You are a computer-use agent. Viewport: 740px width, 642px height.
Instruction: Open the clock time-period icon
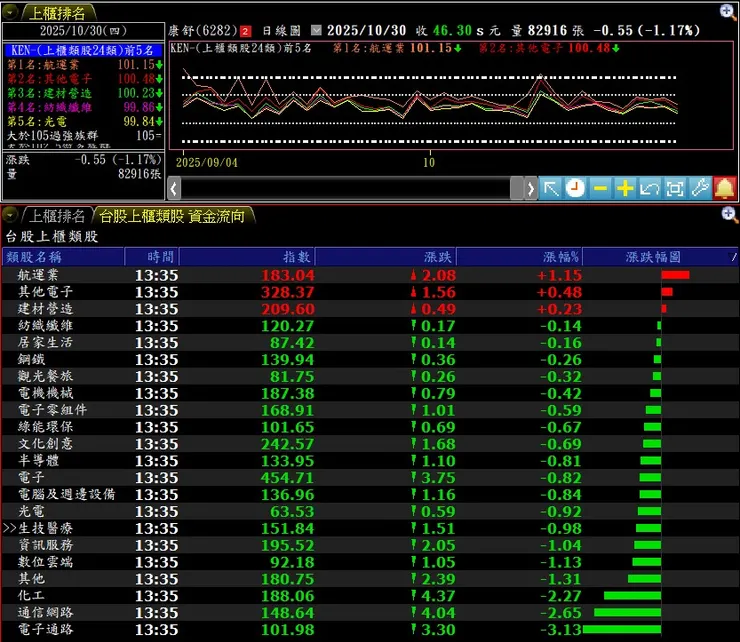click(575, 189)
